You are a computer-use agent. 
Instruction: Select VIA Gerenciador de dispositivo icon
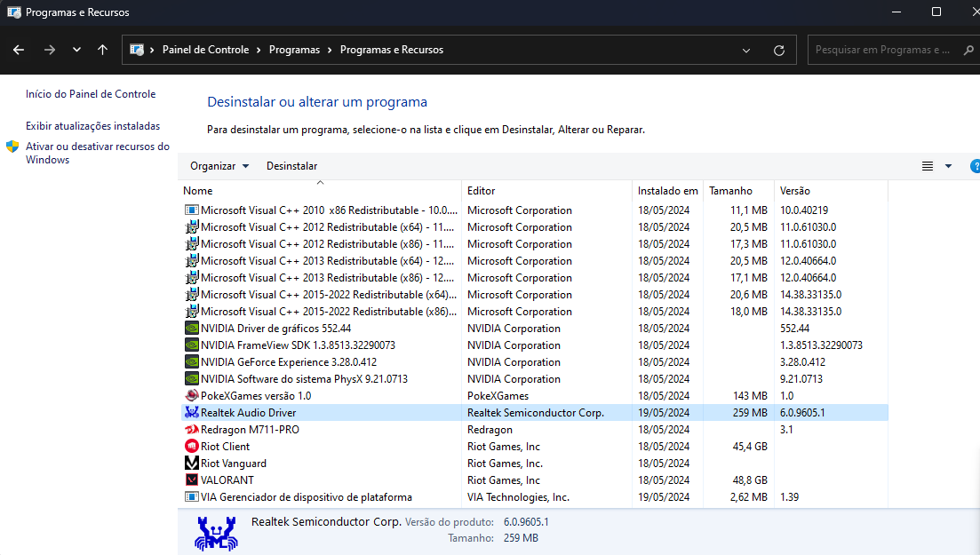point(192,497)
